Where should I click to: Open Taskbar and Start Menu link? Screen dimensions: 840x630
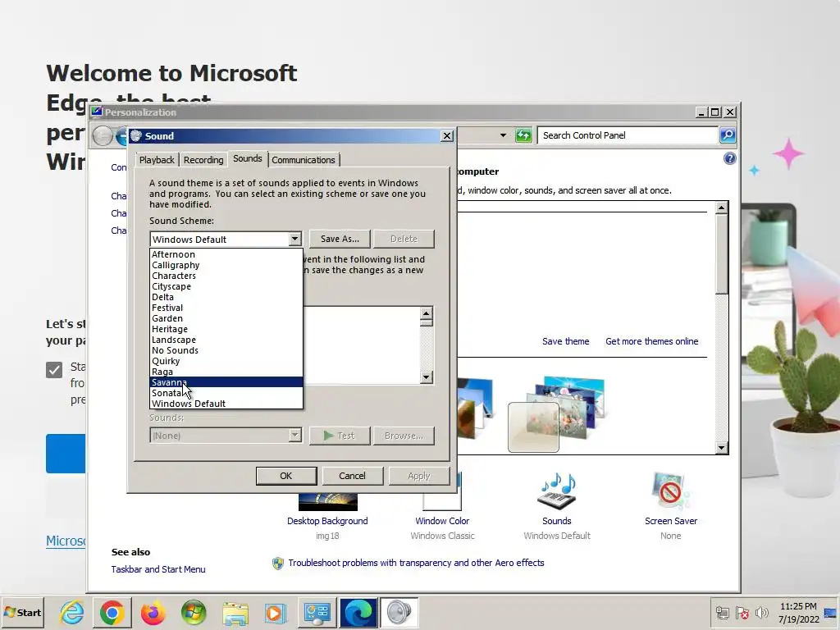158,569
